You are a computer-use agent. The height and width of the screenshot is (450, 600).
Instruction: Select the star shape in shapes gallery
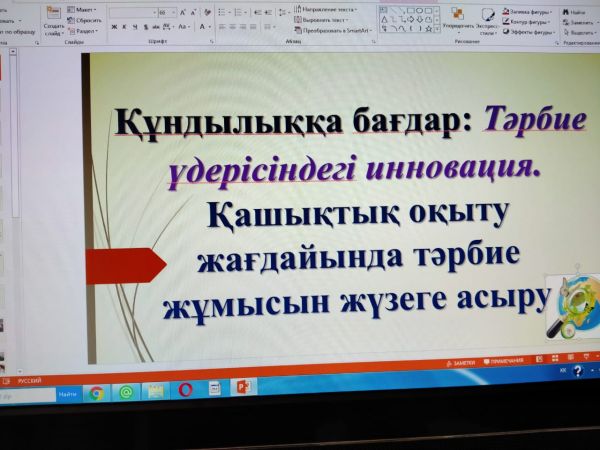click(429, 28)
